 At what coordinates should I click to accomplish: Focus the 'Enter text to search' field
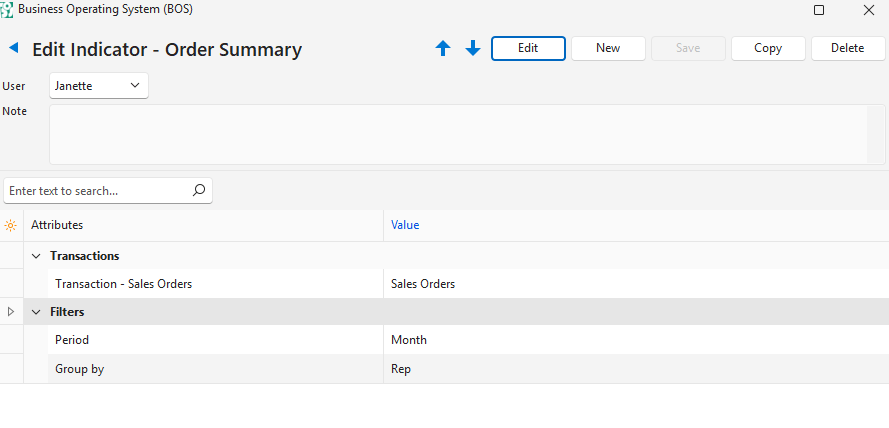[x=95, y=190]
